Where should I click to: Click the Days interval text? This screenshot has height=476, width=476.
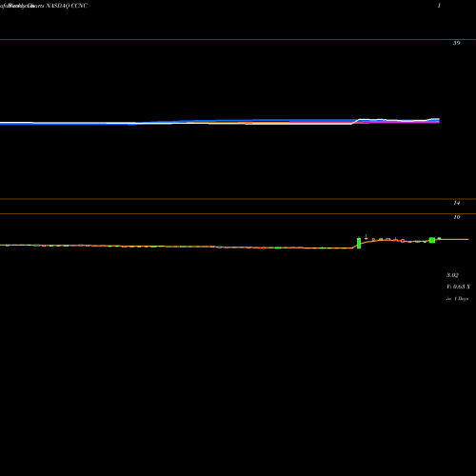[x=458, y=299]
